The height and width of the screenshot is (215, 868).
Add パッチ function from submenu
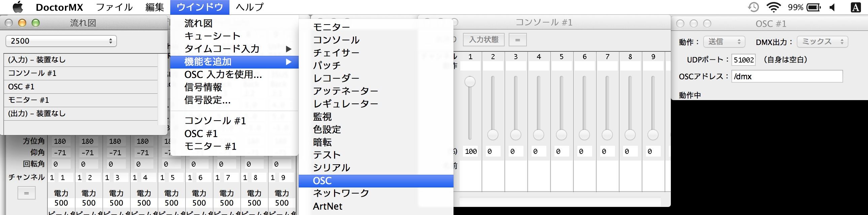point(376,65)
